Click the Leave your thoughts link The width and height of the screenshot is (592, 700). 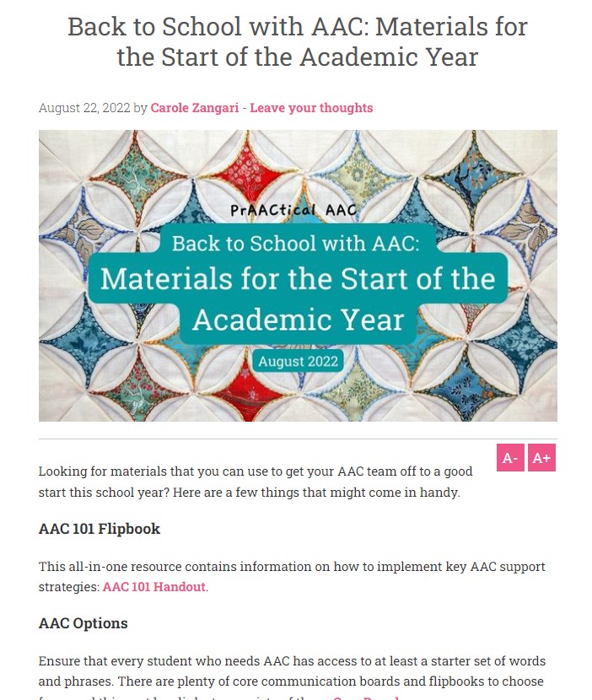(x=311, y=108)
